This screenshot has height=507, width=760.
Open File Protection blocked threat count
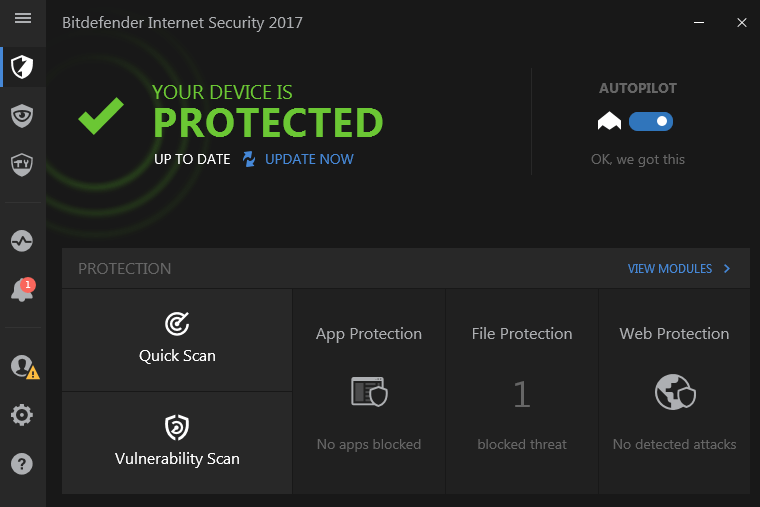521,395
